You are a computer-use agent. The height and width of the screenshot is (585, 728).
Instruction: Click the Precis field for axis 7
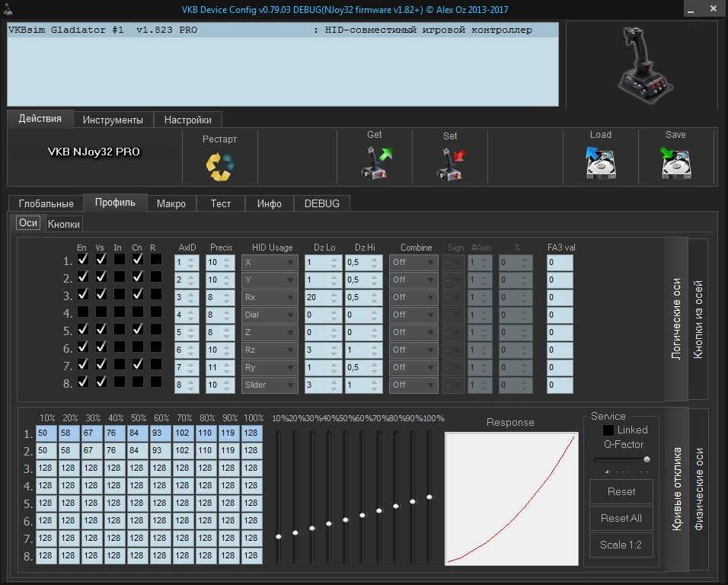(220, 368)
